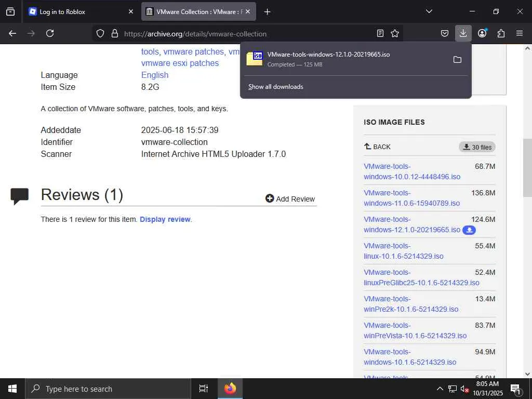The height and width of the screenshot is (399, 532).
Task: Click the page vertical scrollbar thumb
Action: [527, 168]
